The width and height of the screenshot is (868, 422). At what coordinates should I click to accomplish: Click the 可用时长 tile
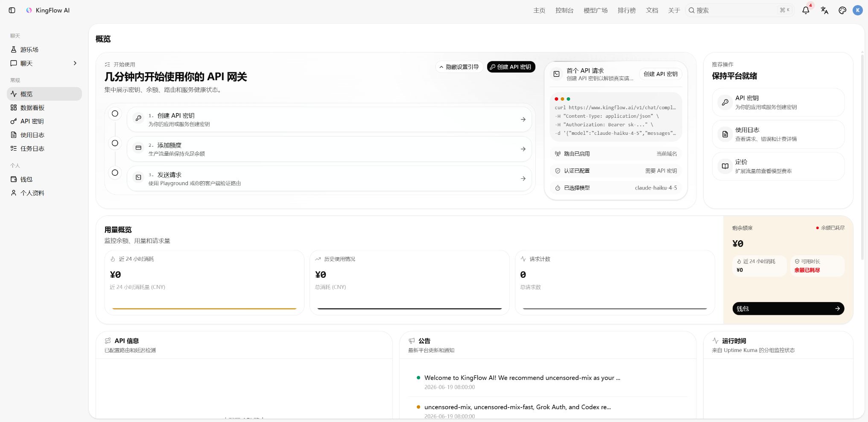[817, 266]
